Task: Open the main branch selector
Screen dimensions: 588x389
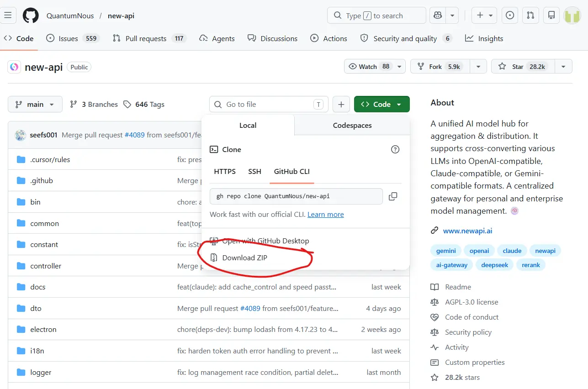Action: point(35,104)
